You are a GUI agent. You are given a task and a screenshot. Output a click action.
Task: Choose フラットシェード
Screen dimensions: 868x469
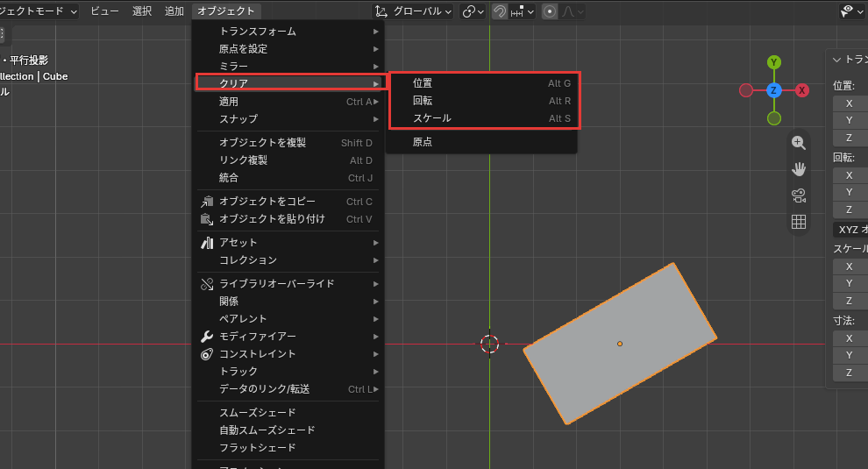coord(288,447)
